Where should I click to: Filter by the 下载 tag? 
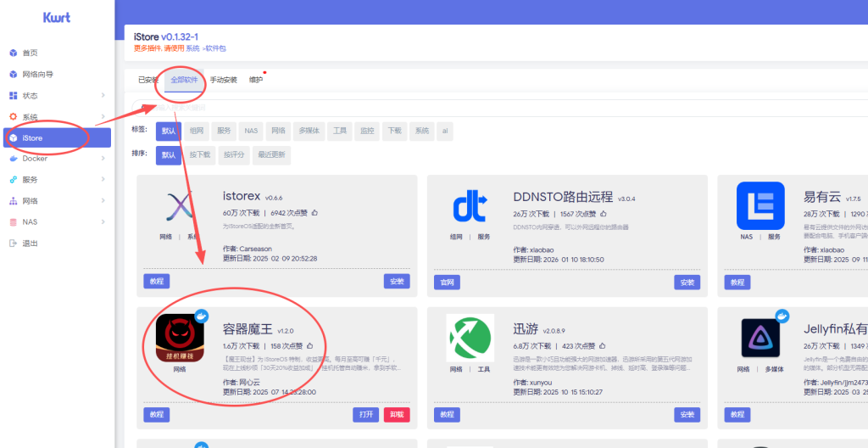point(394,132)
